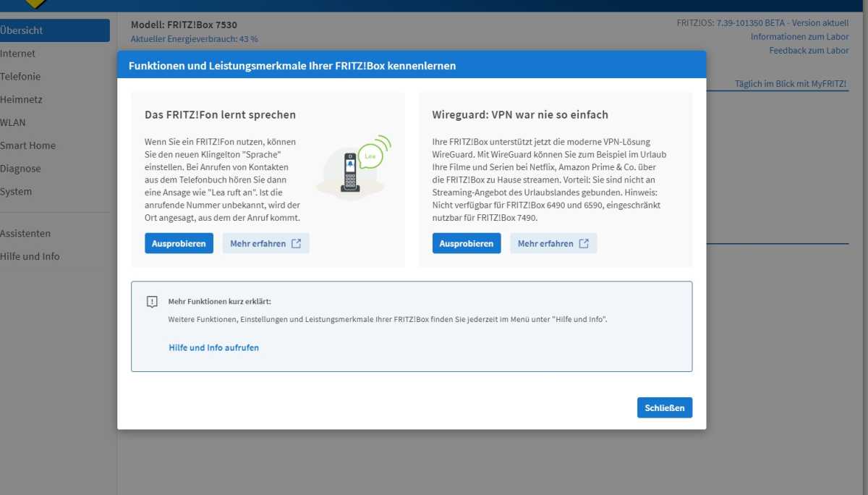Click Mehr erfahren under FRITZ!Fon section
868x495 pixels.
point(265,243)
